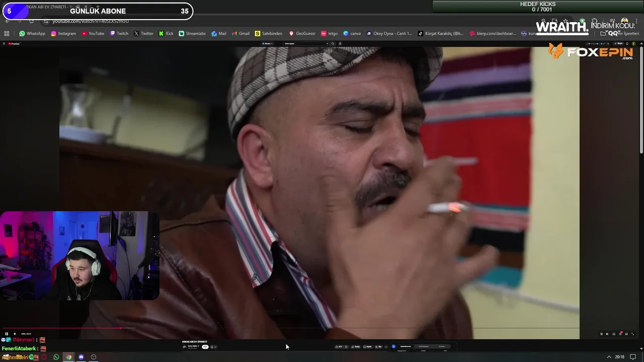The height and width of the screenshot is (362, 644).
Task: Open Discord from the taskbar
Action: [x=81, y=357]
